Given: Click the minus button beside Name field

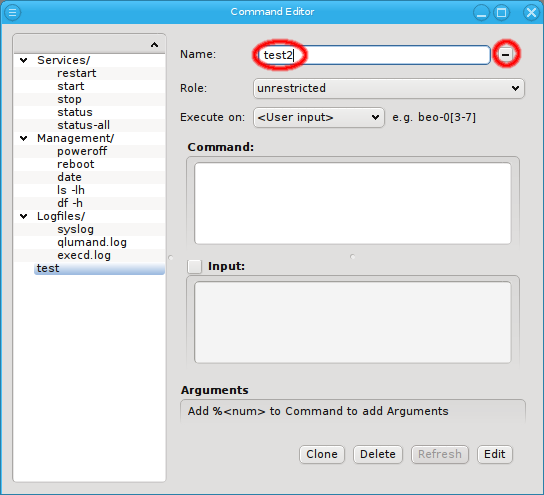Looking at the screenshot, I should 506,54.
